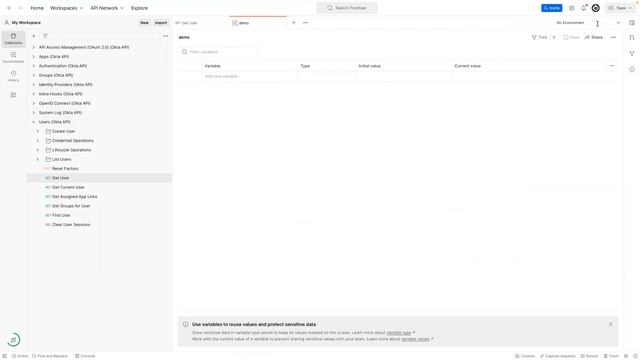The height and width of the screenshot is (360, 640).
Task: Click the blue Invite button
Action: click(551, 8)
